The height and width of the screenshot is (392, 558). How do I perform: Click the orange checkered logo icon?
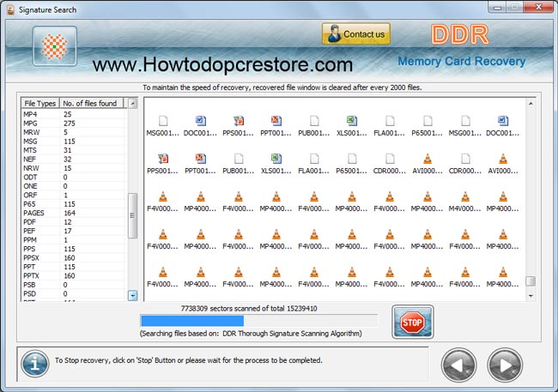click(x=54, y=46)
